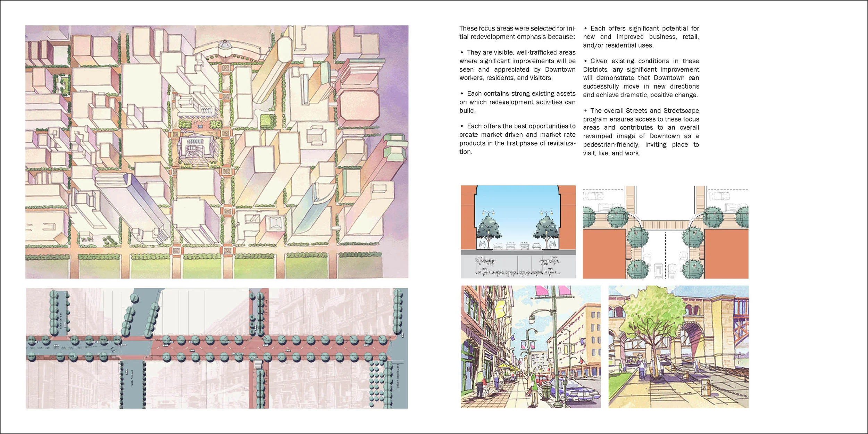This screenshot has width=868, height=434.
Task: Select the "Each offers the best opportunities" bullet
Action: coord(517,139)
